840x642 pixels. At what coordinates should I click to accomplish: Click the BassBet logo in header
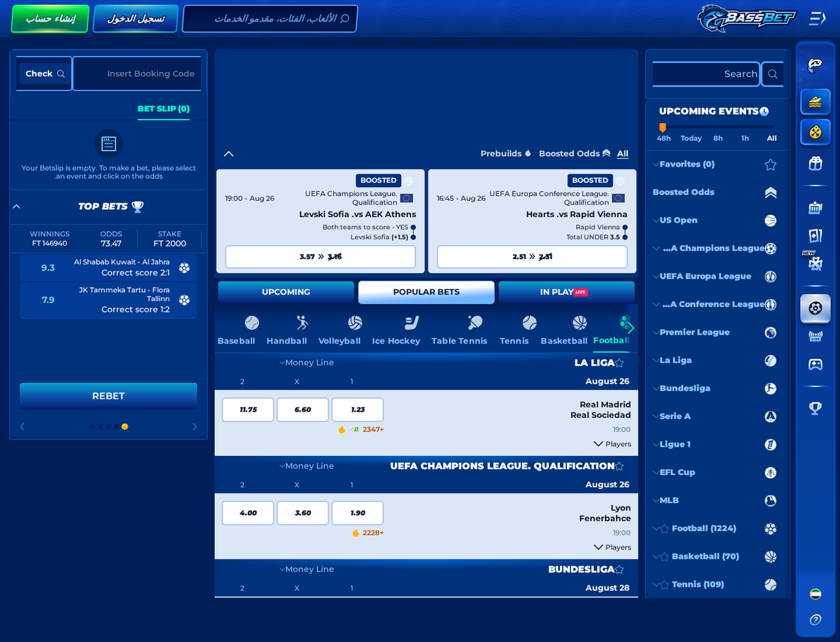(x=748, y=18)
